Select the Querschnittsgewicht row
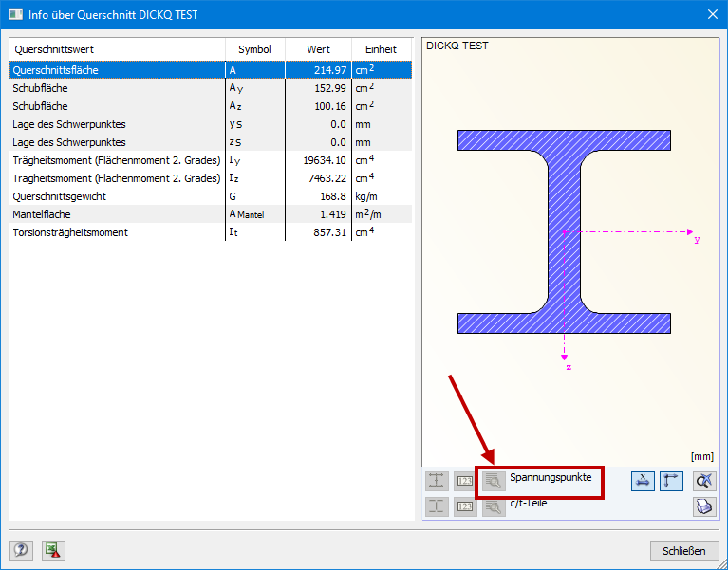 pyautogui.click(x=211, y=196)
